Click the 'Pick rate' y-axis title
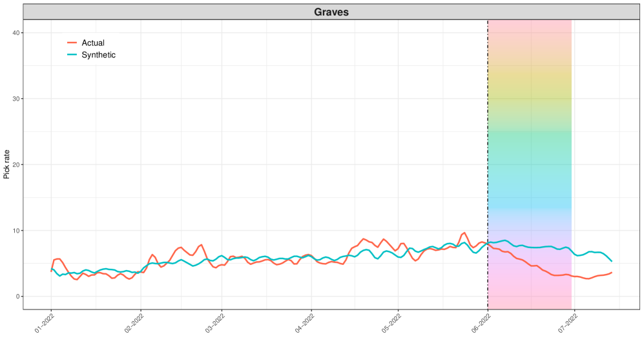The width and height of the screenshot is (644, 347). (x=6, y=164)
